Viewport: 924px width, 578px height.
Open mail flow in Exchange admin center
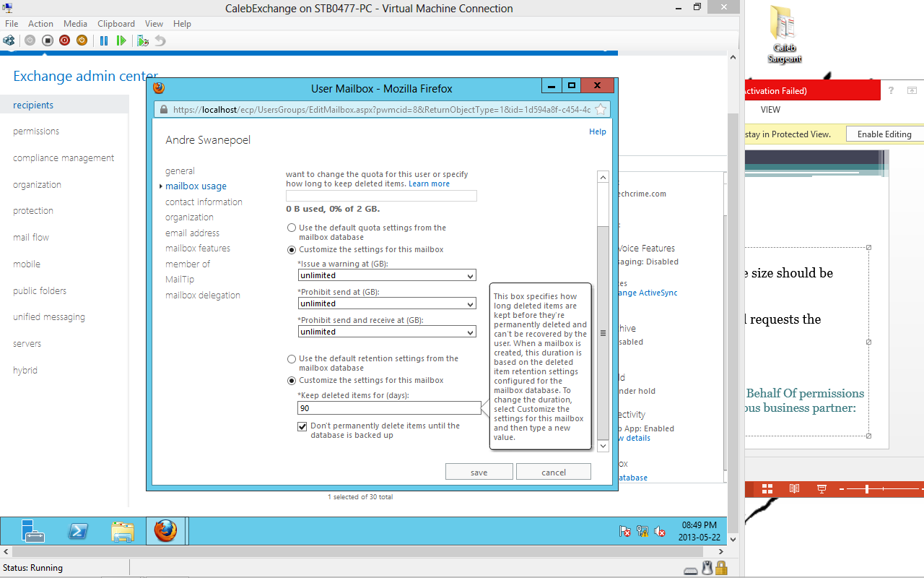(x=31, y=238)
